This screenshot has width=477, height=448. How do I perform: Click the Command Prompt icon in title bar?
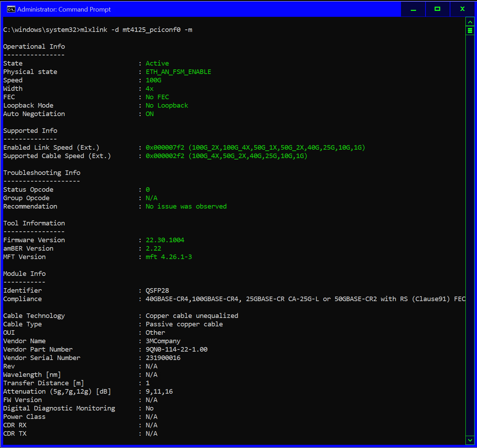tap(11, 9)
